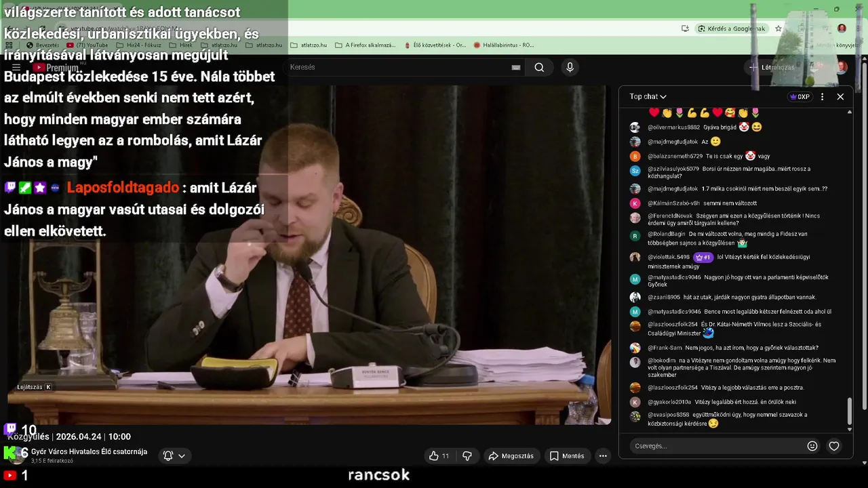Open Élő közvetítések bookmark
The height and width of the screenshot is (488, 868).
point(435,45)
